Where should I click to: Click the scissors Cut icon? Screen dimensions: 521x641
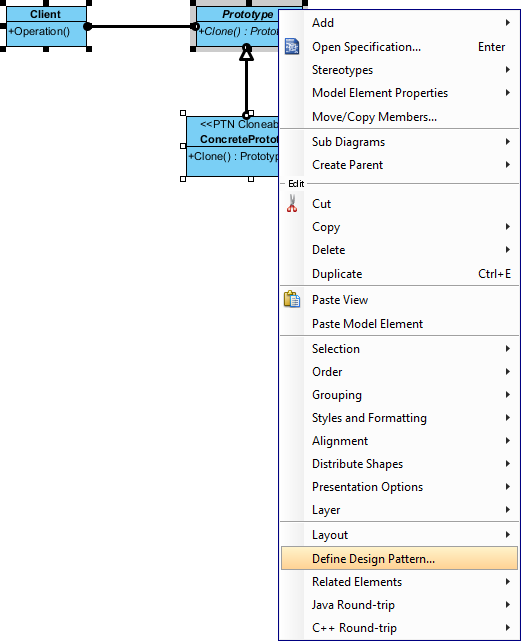292,203
